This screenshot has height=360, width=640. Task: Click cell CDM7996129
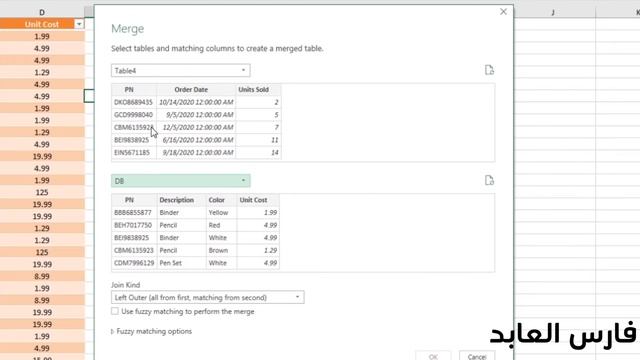pos(133,263)
